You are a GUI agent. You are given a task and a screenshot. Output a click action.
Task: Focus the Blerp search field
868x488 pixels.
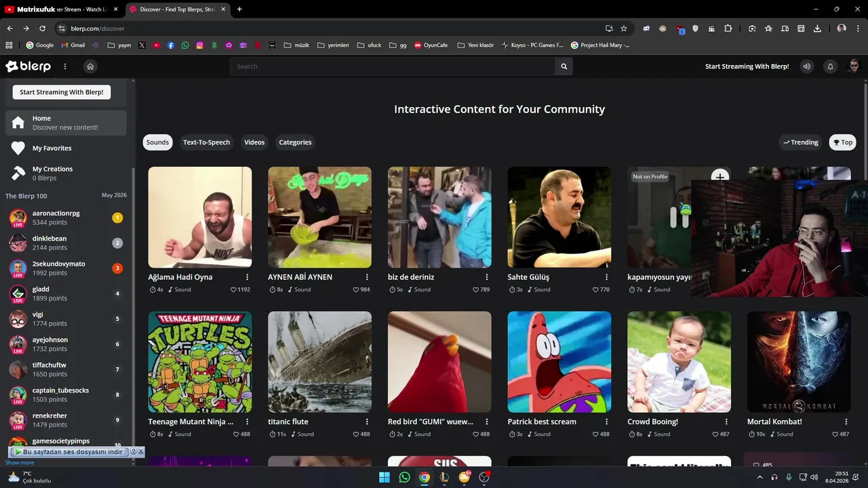click(393, 66)
